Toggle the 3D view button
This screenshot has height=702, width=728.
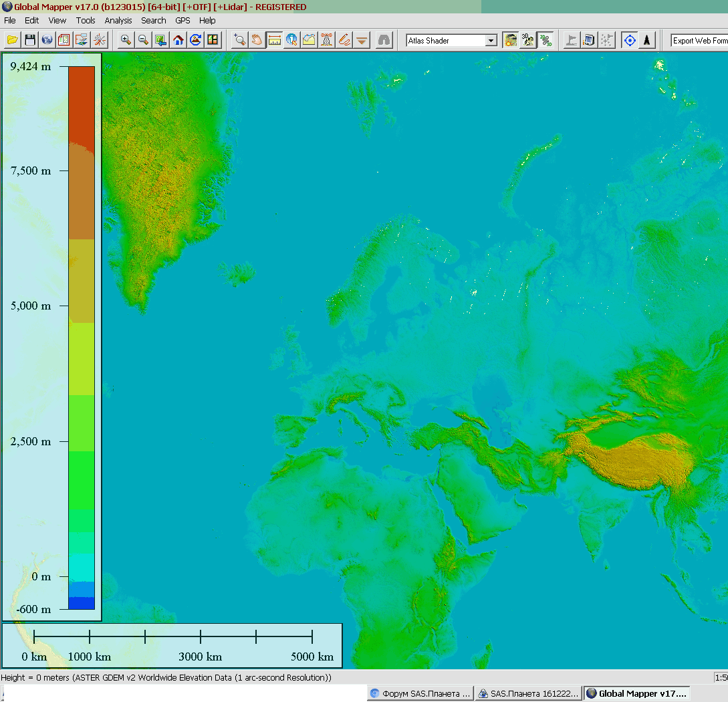pyautogui.click(x=528, y=40)
